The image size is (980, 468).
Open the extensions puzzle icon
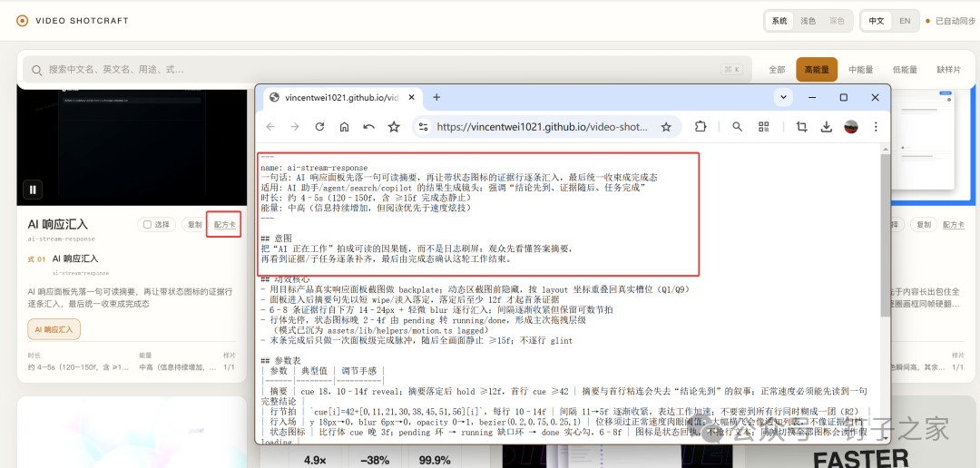[x=701, y=127]
